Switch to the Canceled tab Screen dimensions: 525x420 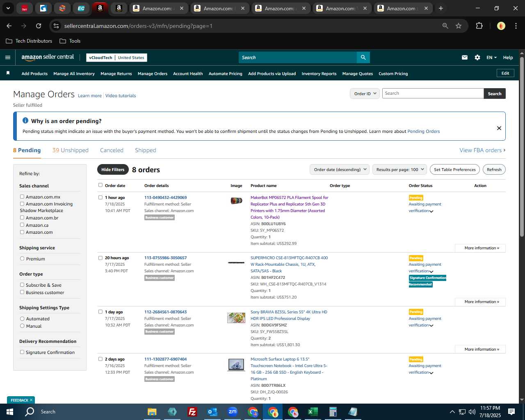click(112, 150)
